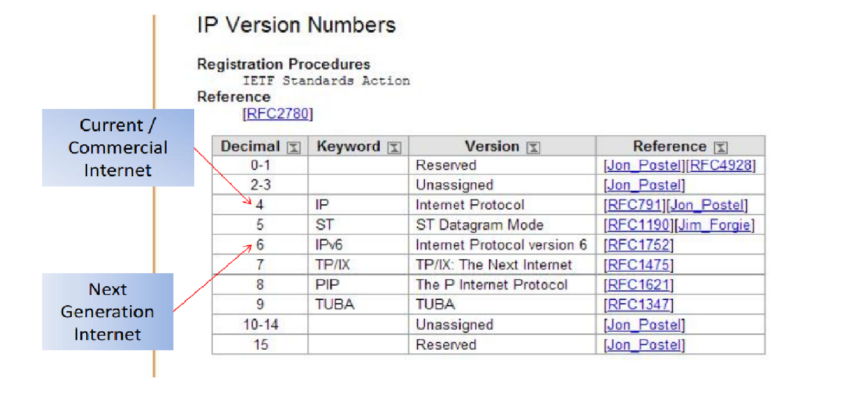868x404 pixels.
Task: Open the RFC4928 link in Reserved row
Action: pyautogui.click(x=721, y=165)
